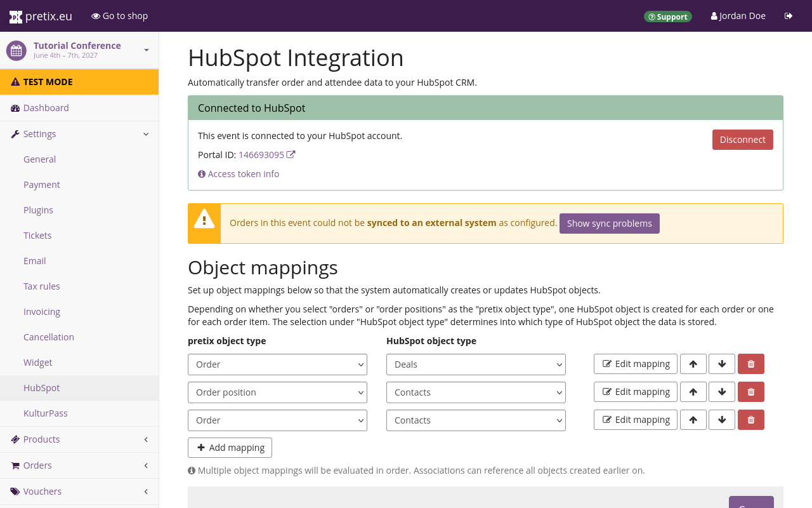Delete the last Order to Contacts mapping
The width and height of the screenshot is (812, 508).
750,420
